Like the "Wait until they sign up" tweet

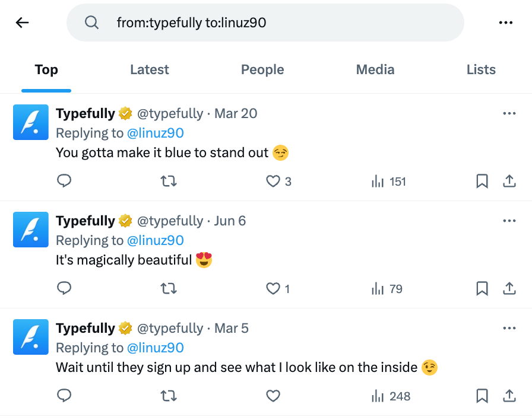click(273, 396)
